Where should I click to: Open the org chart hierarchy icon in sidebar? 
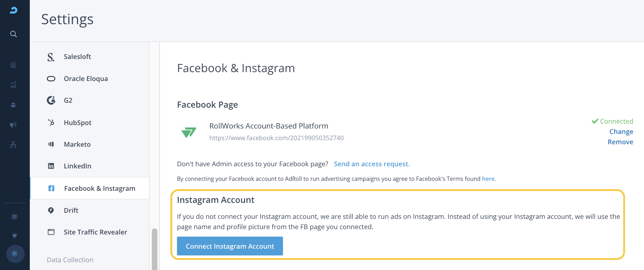(x=13, y=145)
